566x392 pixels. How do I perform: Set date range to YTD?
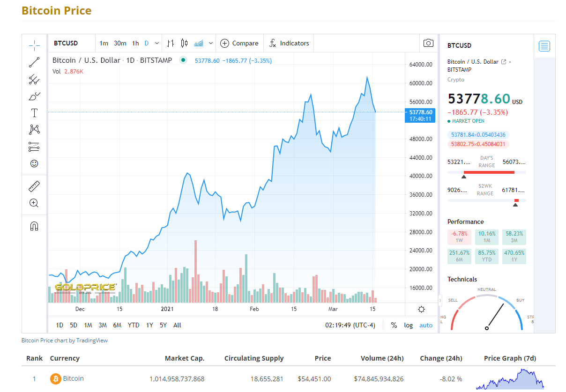(x=134, y=325)
